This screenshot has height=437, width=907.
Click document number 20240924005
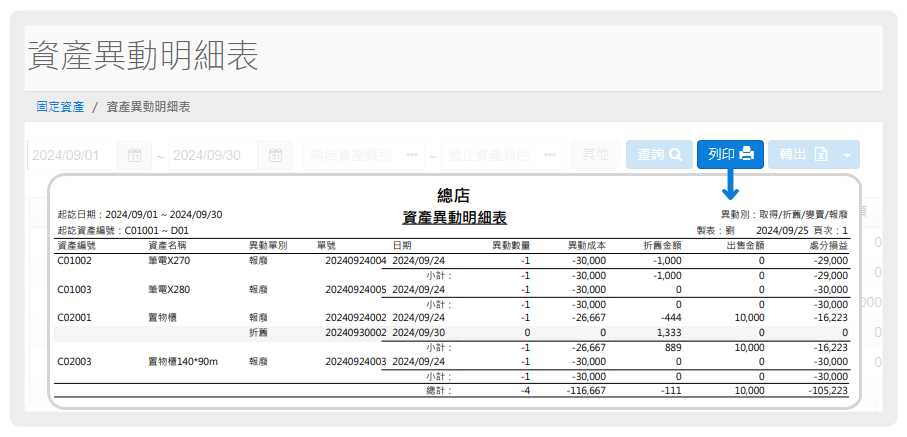(x=355, y=289)
